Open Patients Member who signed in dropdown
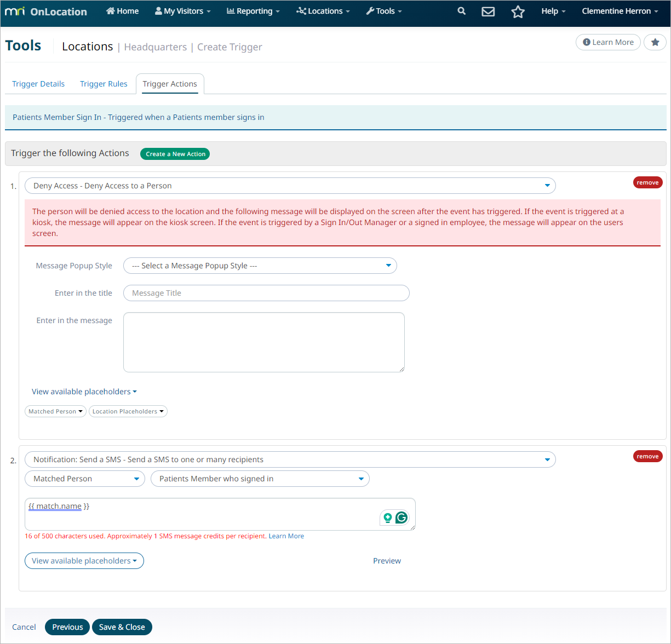The height and width of the screenshot is (644, 671). 260,479
